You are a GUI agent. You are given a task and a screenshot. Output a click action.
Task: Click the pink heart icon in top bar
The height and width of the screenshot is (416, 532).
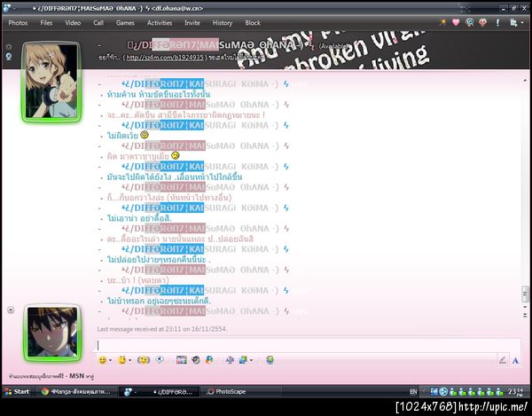click(x=456, y=22)
